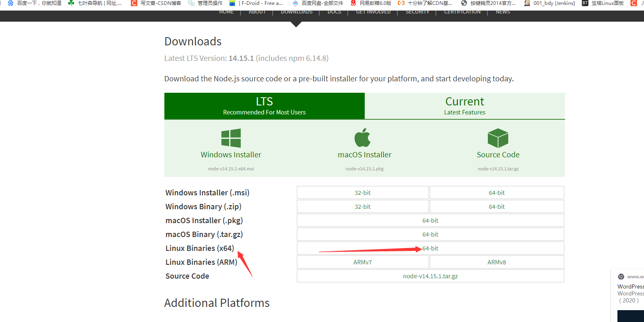
Task: Open the ABOUT nav item
Action: pyautogui.click(x=257, y=12)
